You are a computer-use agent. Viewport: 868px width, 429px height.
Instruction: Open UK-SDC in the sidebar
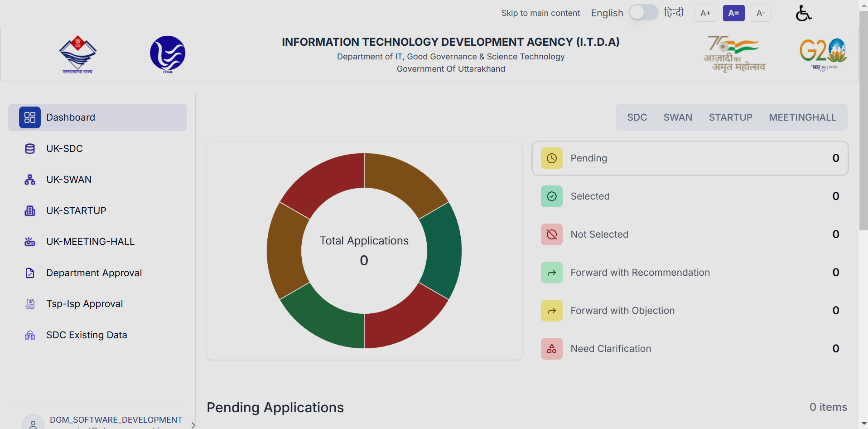(x=97, y=149)
